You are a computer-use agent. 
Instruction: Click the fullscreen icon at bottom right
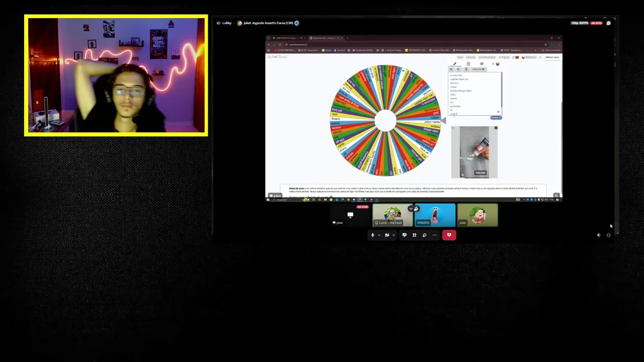[609, 235]
